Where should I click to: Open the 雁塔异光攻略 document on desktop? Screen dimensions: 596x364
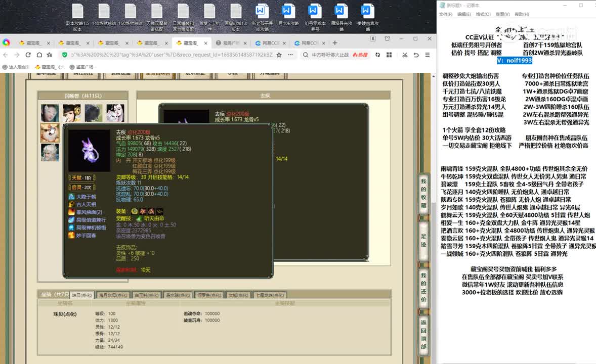[341, 18]
